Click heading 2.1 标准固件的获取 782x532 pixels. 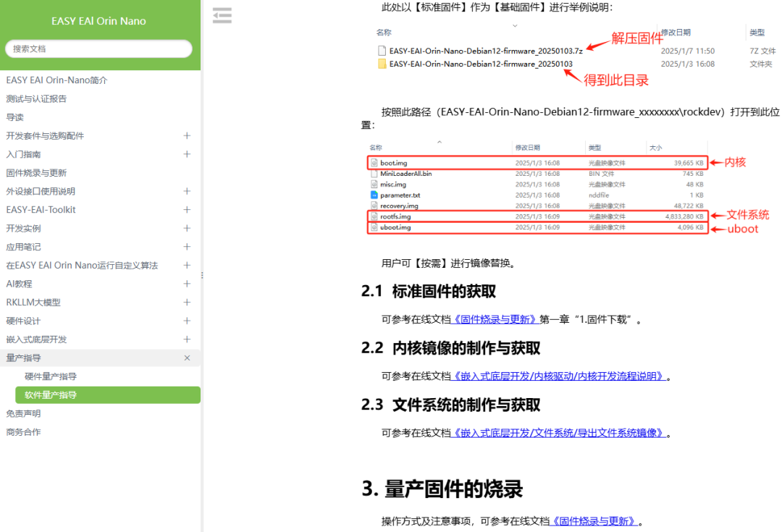(x=429, y=291)
